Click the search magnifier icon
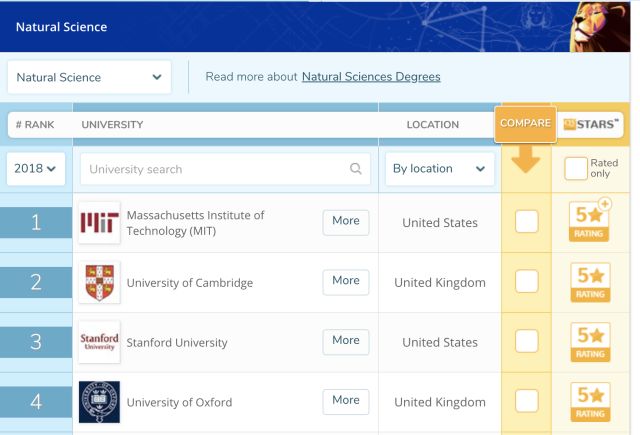This screenshot has height=435, width=640. tap(356, 169)
